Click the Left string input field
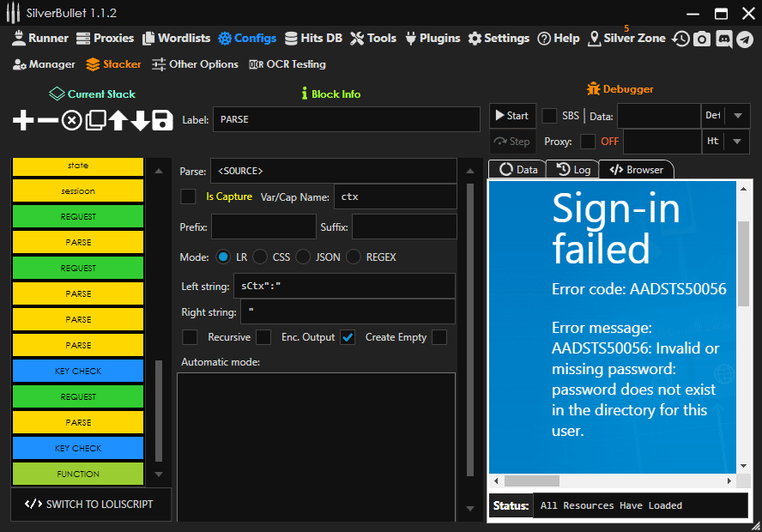 pyautogui.click(x=345, y=286)
